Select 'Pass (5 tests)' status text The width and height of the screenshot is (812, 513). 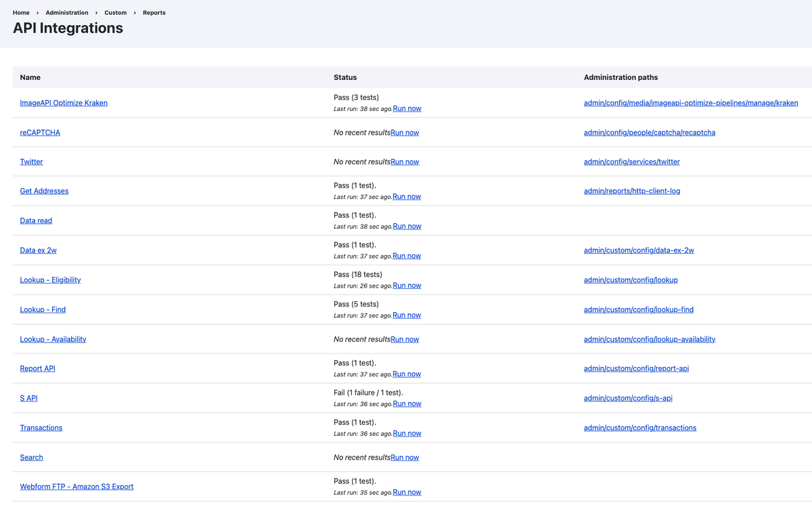tap(356, 304)
